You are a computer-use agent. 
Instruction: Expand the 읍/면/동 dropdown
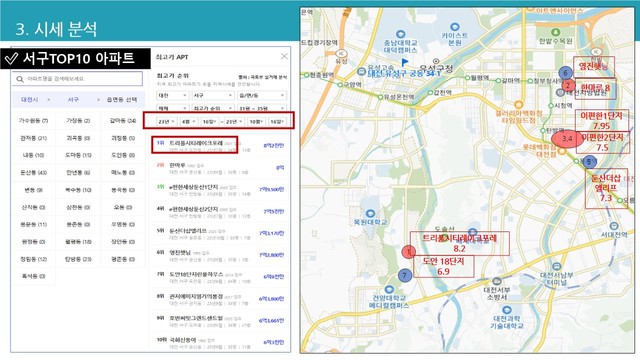click(262, 96)
